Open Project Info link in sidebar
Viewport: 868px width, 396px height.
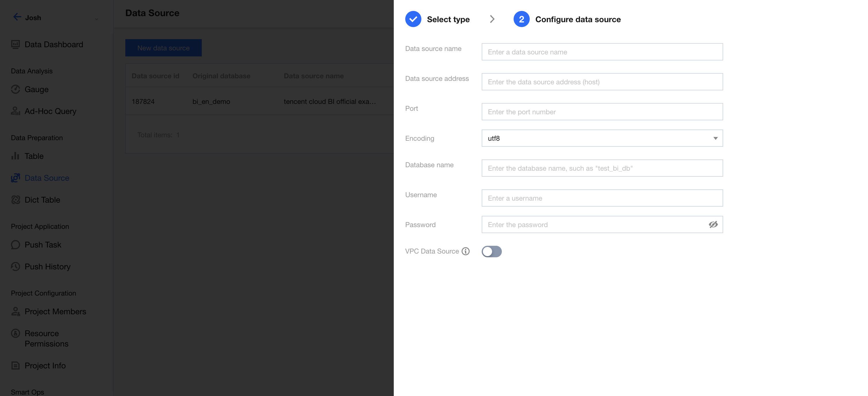45,366
